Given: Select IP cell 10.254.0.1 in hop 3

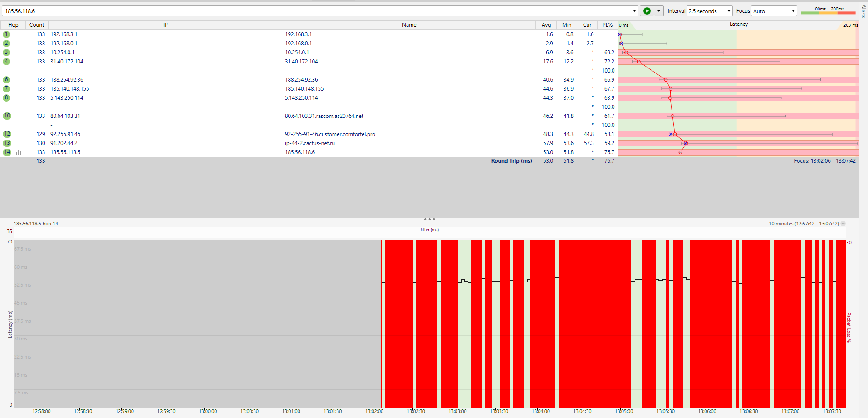Looking at the screenshot, I should 63,53.
